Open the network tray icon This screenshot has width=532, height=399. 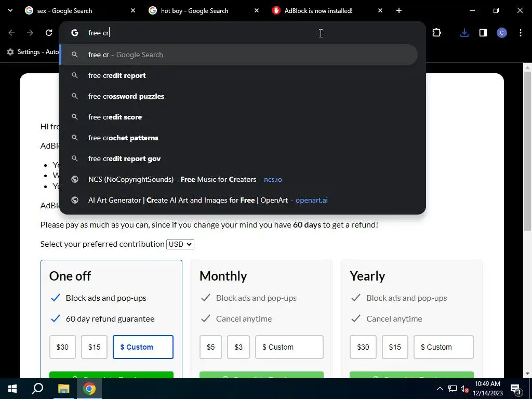click(x=452, y=389)
